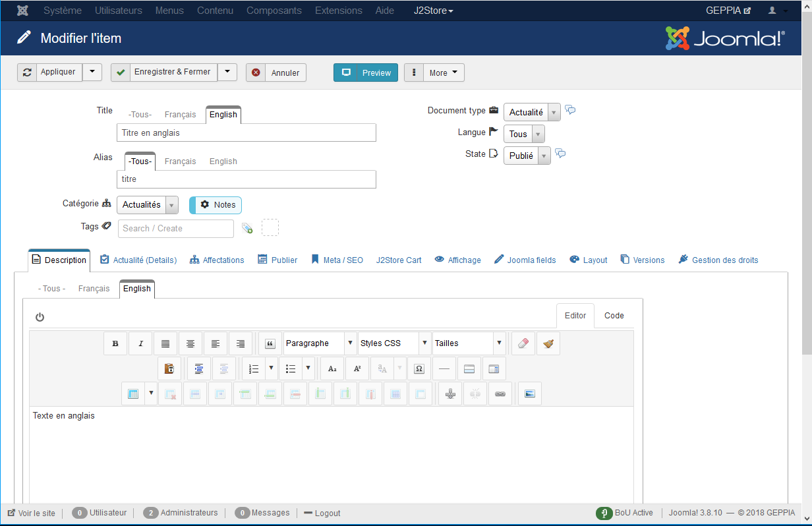Click into the Tags Search / Create field
Screen dimensions: 812x526
point(176,228)
